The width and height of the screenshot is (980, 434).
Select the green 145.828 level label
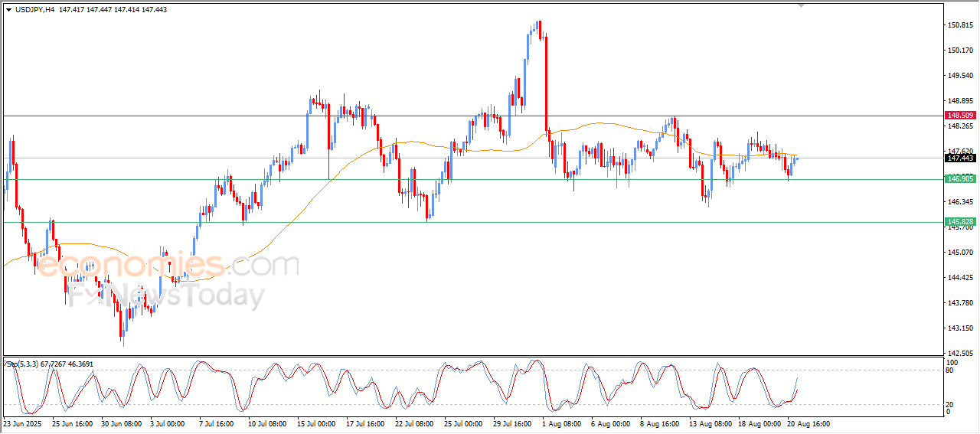pyautogui.click(x=960, y=221)
